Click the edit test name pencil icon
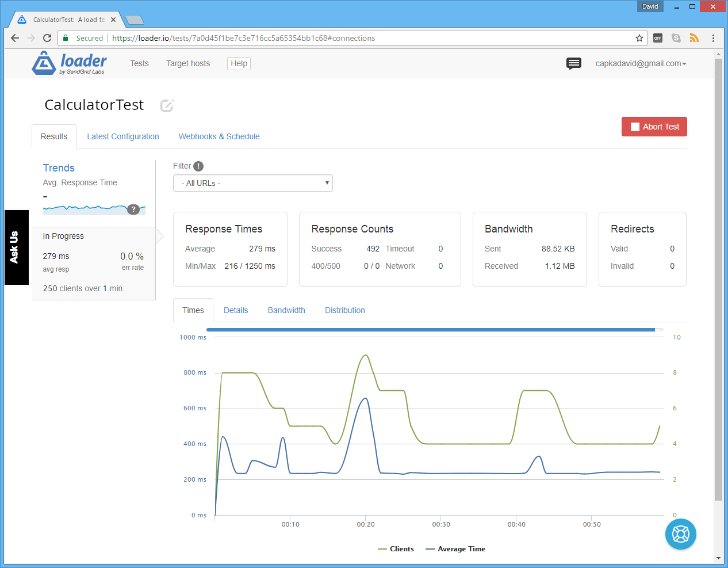 coord(167,105)
